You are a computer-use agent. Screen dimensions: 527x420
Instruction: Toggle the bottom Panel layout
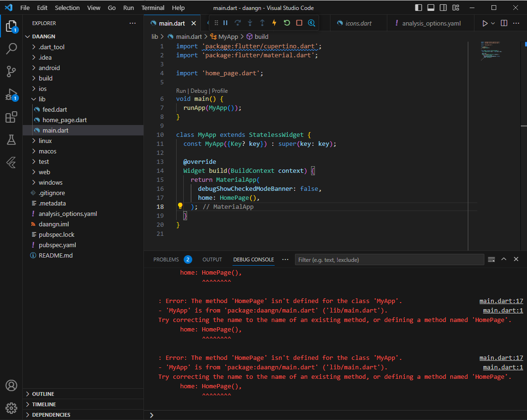click(431, 8)
